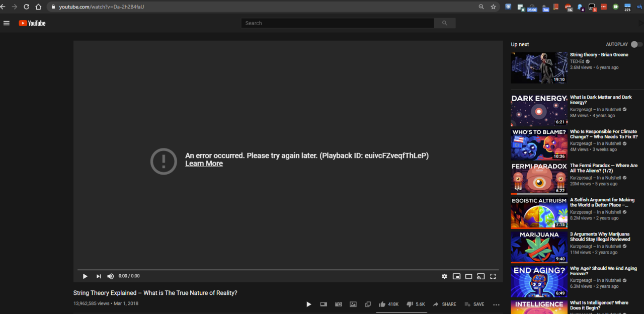
Task: Click the image icon below the video
Action: click(x=353, y=304)
